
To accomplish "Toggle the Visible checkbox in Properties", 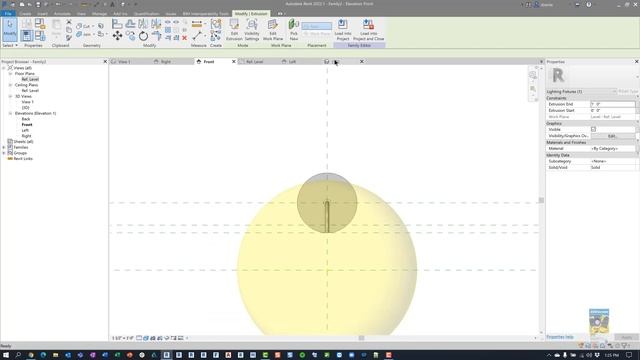I will 593,129.
